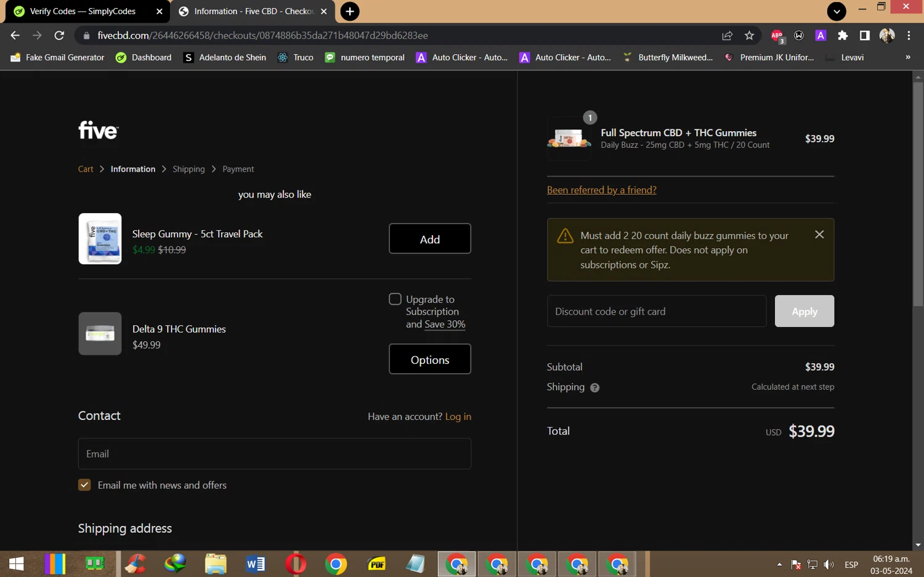Image resolution: width=924 pixels, height=577 pixels.
Task: Open the Full Spectrum CBD gummies thumbnail
Action: pos(569,139)
